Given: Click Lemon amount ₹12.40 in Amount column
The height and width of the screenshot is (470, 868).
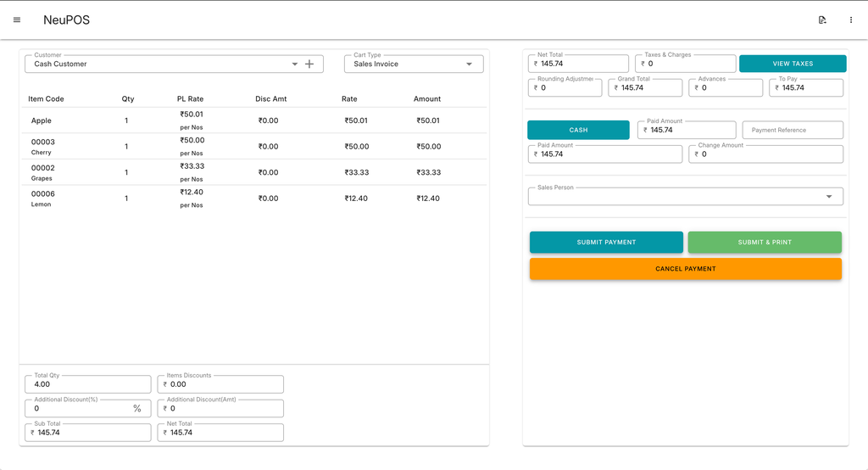Looking at the screenshot, I should (428, 199).
